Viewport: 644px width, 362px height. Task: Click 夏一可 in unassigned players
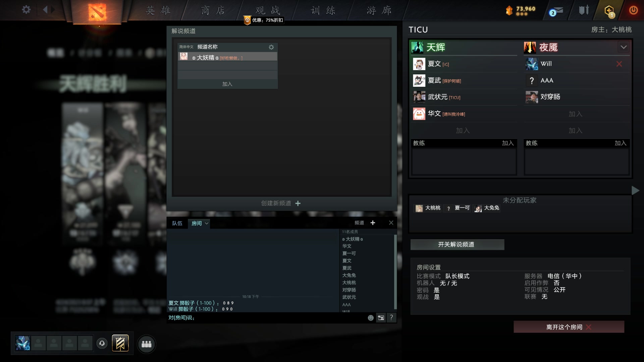(x=458, y=208)
